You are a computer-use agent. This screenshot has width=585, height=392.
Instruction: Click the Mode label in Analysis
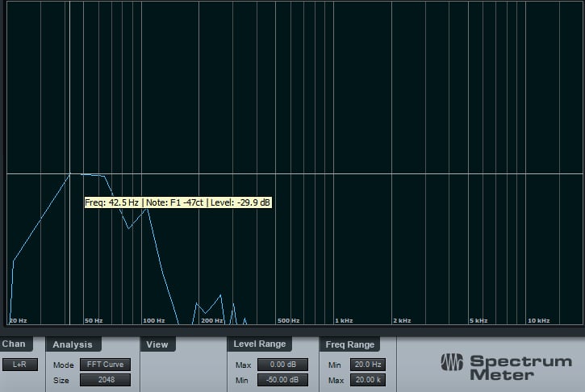64,365
